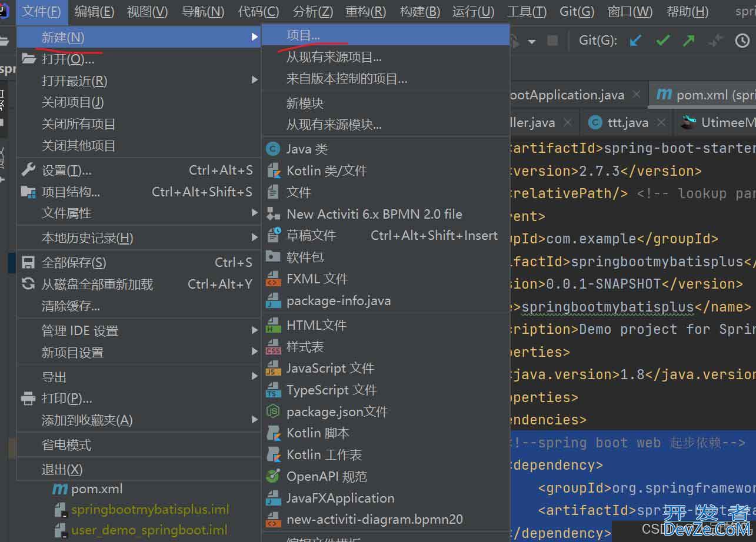The width and height of the screenshot is (756, 542).
Task: Click the HTML文件 icon
Action: tap(274, 324)
